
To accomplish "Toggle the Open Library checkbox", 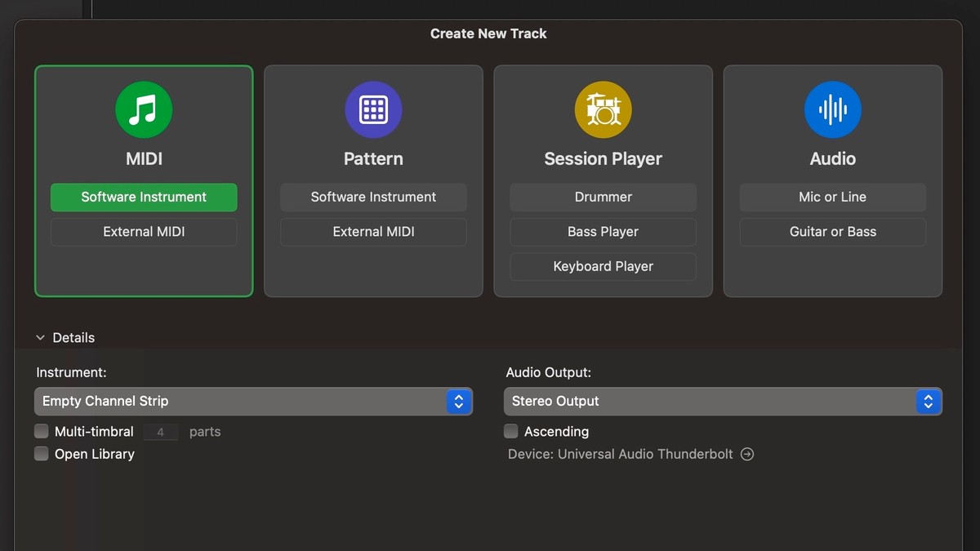I will coord(42,454).
